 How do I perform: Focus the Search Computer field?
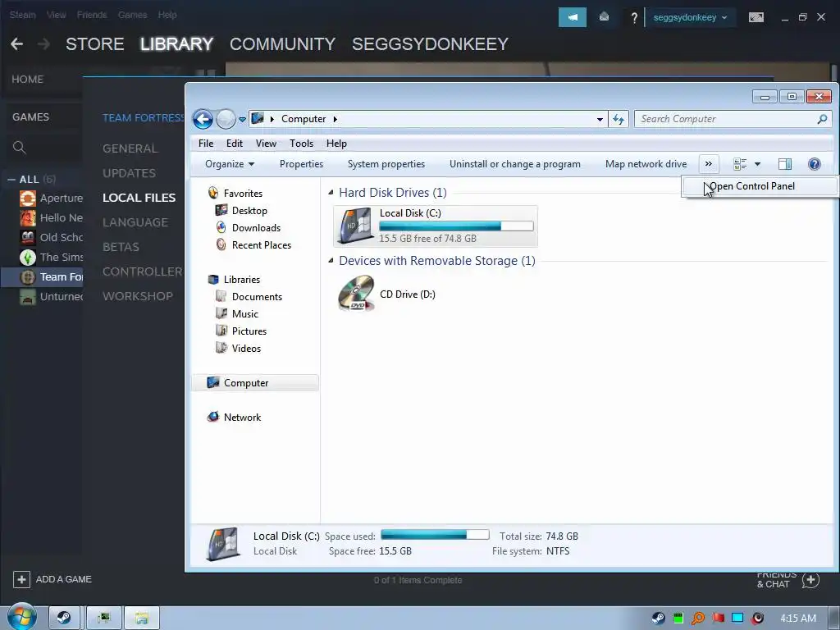(x=733, y=119)
